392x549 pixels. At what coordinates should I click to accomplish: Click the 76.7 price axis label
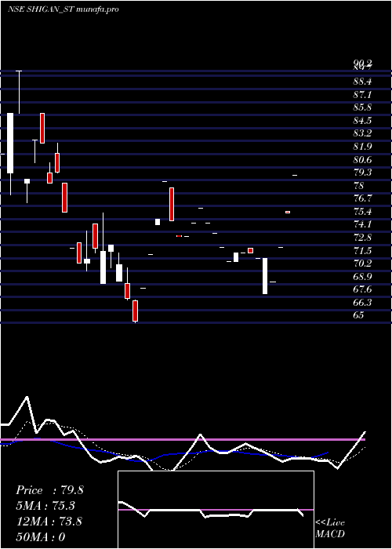pyautogui.click(x=362, y=198)
